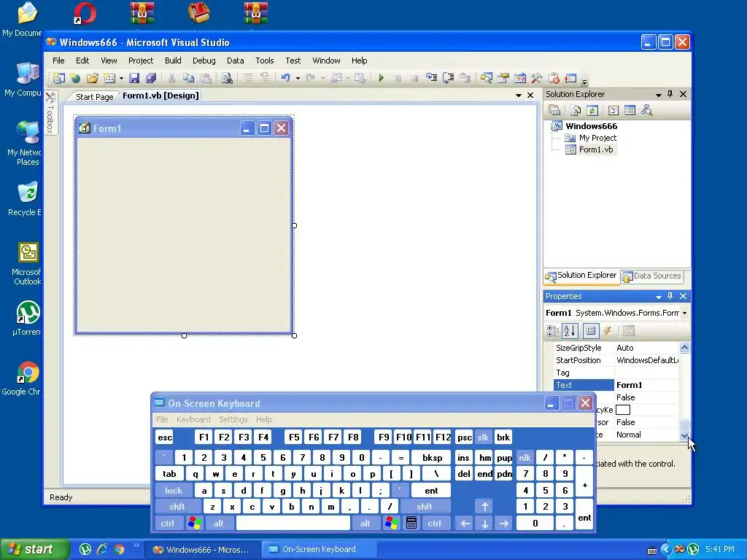Image resolution: width=747 pixels, height=560 pixels.
Task: Click Properties icon in Solution Explorer toolbar
Action: (554, 111)
